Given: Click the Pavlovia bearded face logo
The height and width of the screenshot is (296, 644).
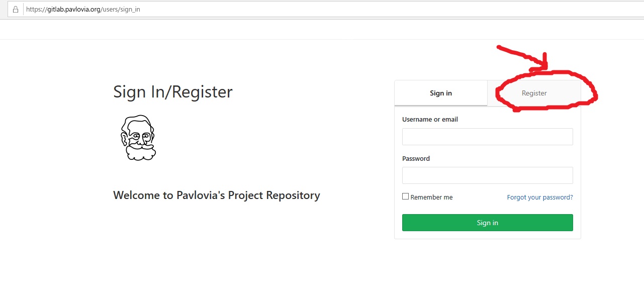Looking at the screenshot, I should [138, 138].
